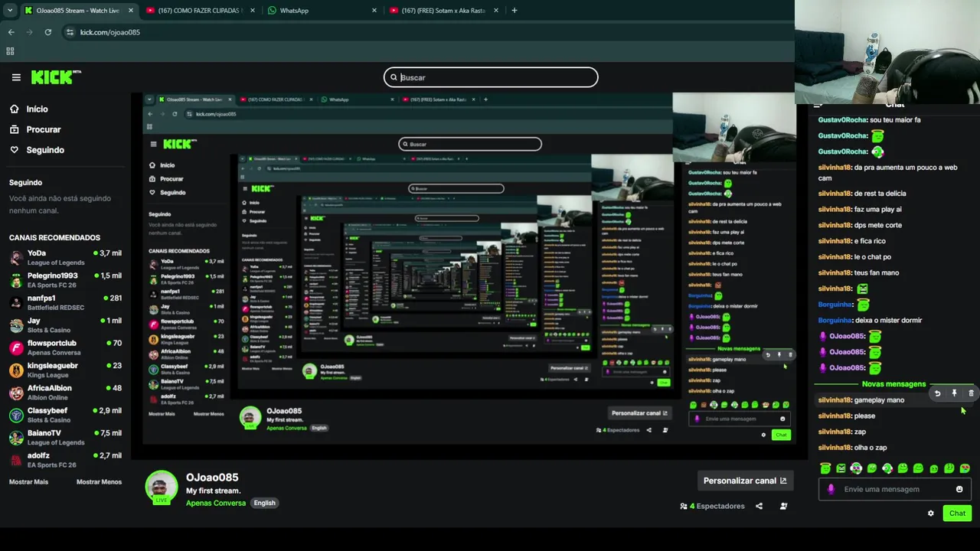Open Classybeef Slots & Casino channel

point(65,416)
